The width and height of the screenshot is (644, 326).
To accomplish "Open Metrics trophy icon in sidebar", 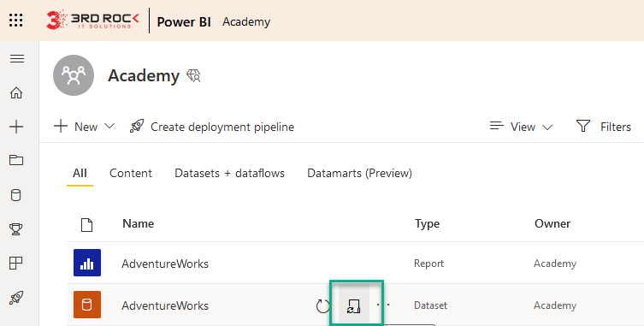I will pos(16,228).
